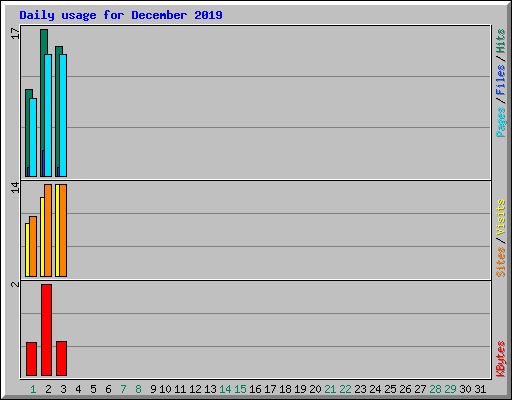Click the cyan Pages bar for day 1
Viewport: 512px width, 400px height.
[x=33, y=137]
